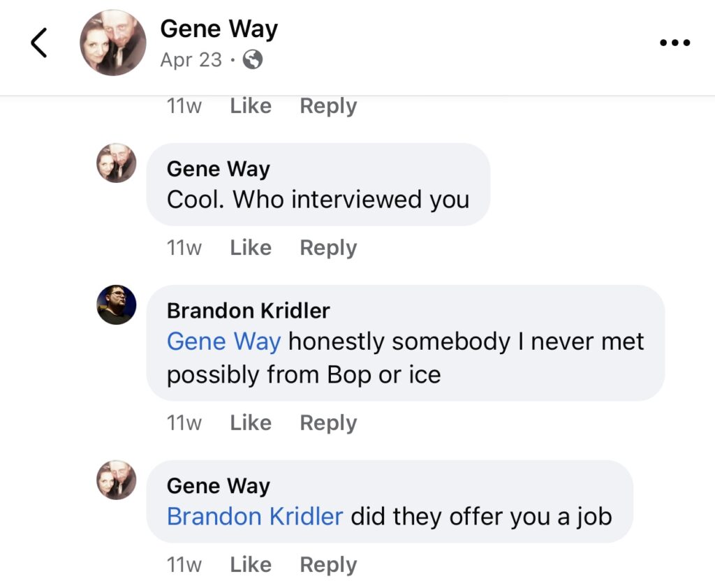
Task: Open the three-dot more options menu
Action: click(x=675, y=43)
